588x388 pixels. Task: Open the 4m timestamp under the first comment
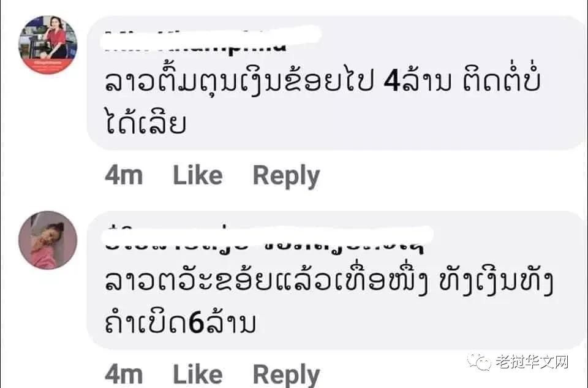pos(124,176)
